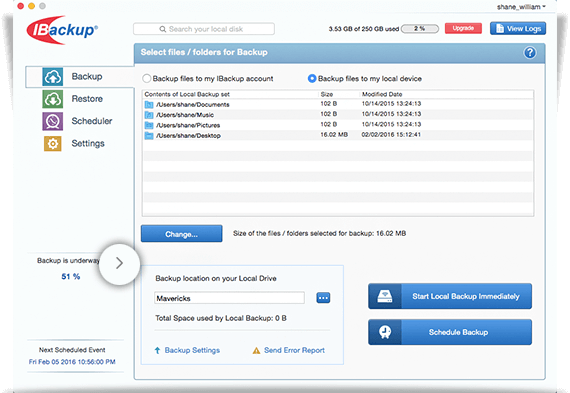Image resolution: width=570 pixels, height=393 pixels.
Task: Click the up arrow icon beside Backup Settings
Action: [157, 350]
